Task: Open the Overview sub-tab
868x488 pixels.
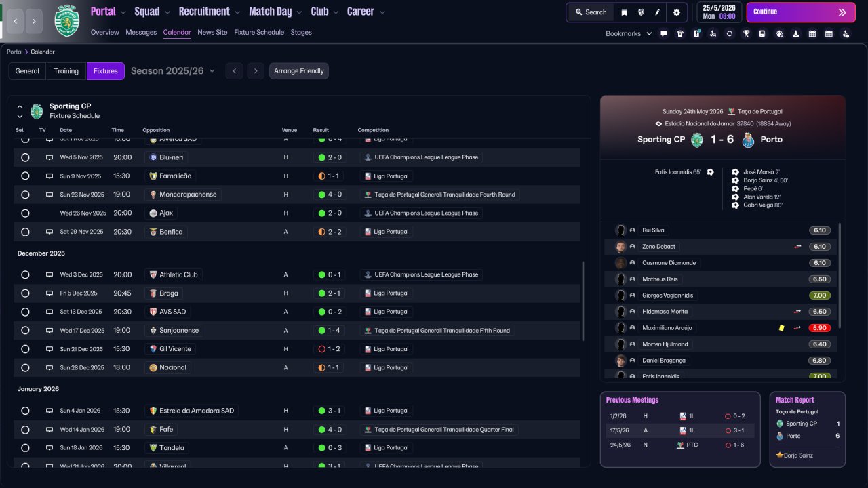Action: (x=104, y=33)
